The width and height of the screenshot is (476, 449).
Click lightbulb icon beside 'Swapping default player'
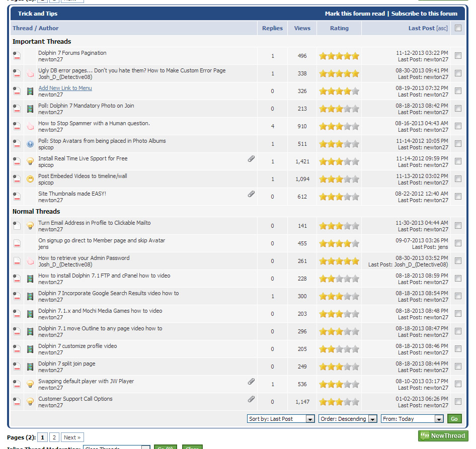point(30,384)
